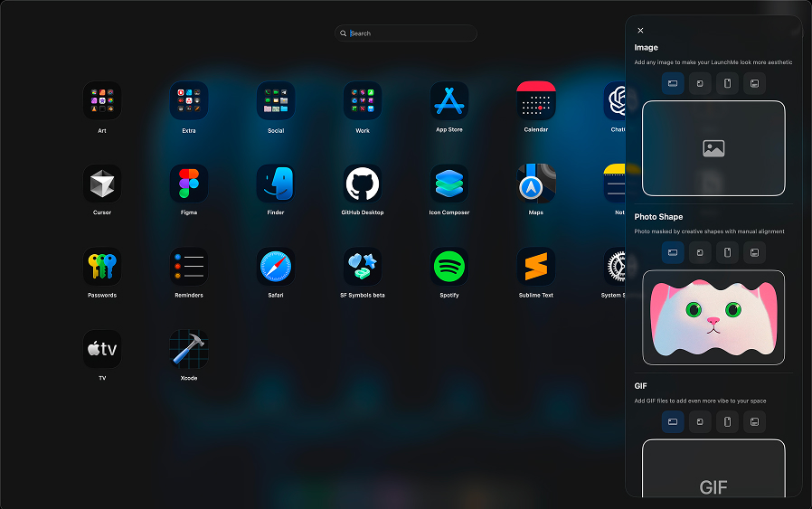Launch SF Symbols beta
The width and height of the screenshot is (812, 509).
coord(363,266)
